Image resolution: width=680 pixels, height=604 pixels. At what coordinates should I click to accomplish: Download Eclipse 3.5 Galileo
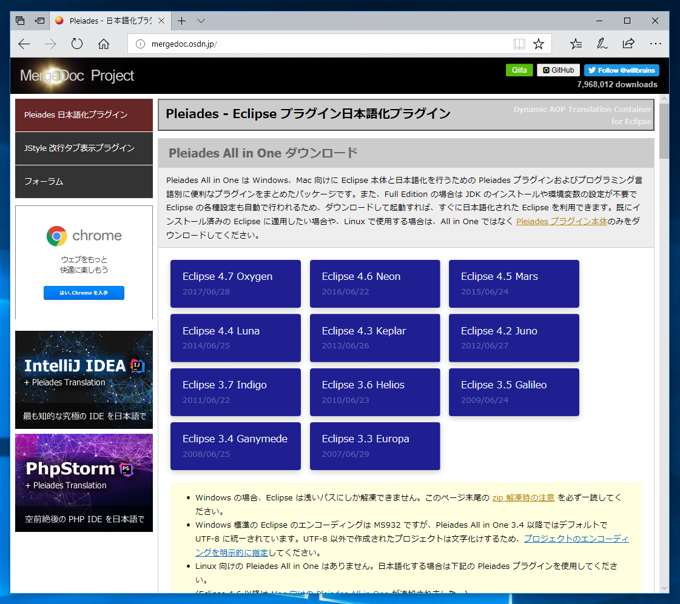coord(514,392)
